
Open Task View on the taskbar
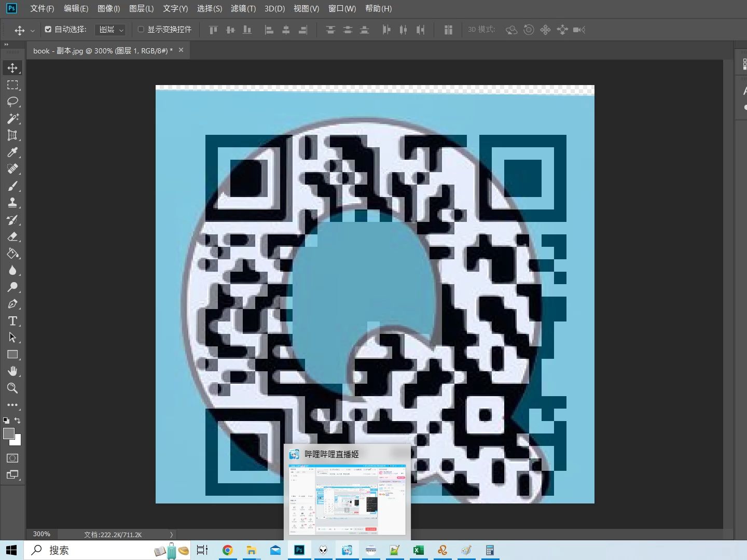(202, 550)
